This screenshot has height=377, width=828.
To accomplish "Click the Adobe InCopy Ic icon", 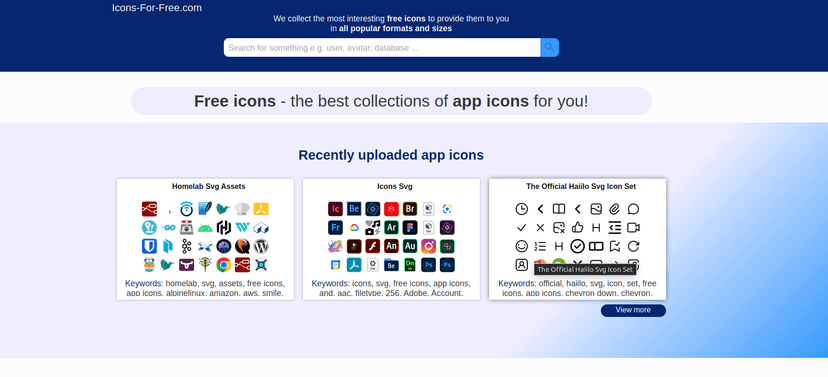I will (335, 209).
